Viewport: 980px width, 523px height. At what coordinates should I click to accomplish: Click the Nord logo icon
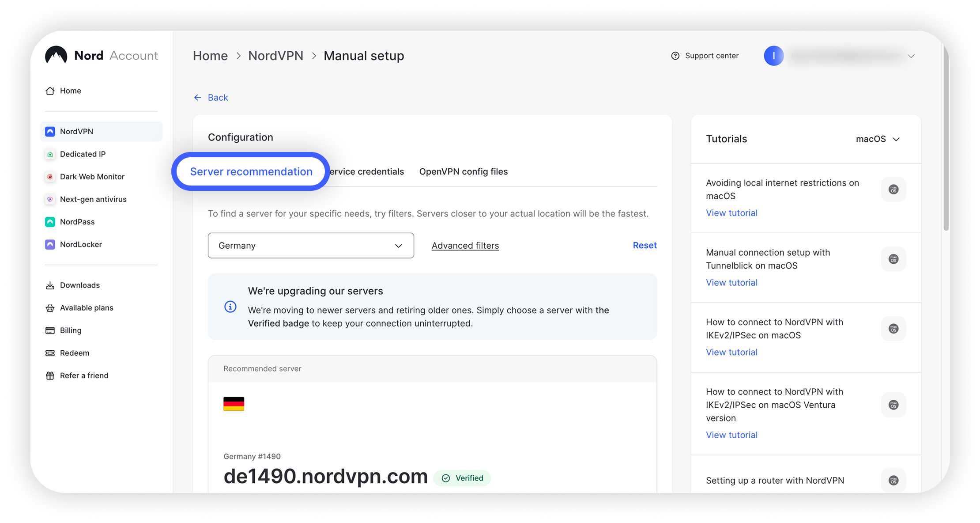(56, 55)
